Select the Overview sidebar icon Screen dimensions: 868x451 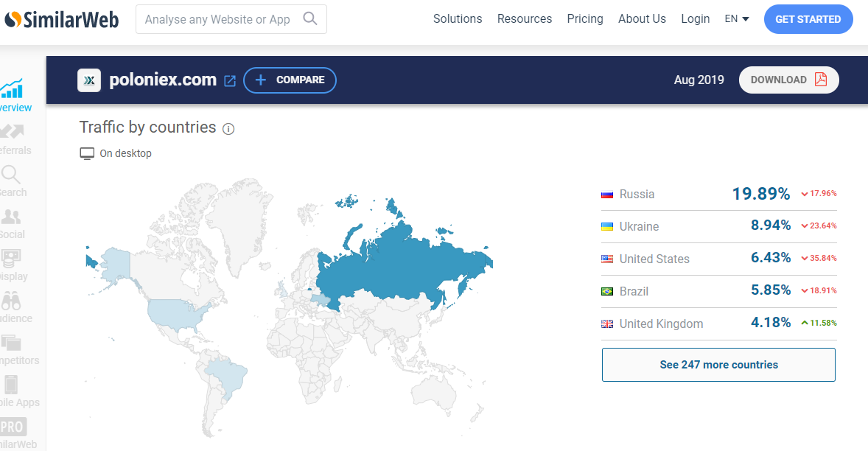tap(13, 88)
